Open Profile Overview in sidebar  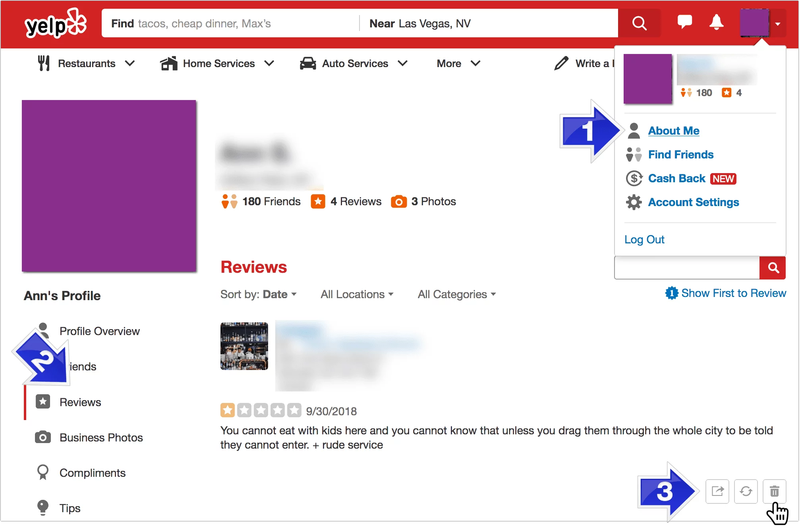pyautogui.click(x=99, y=331)
